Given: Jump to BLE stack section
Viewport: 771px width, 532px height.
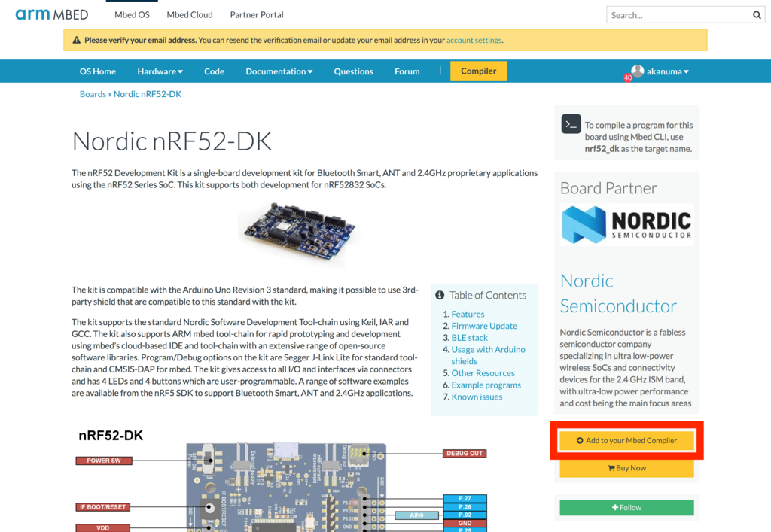Looking at the screenshot, I should coord(470,337).
